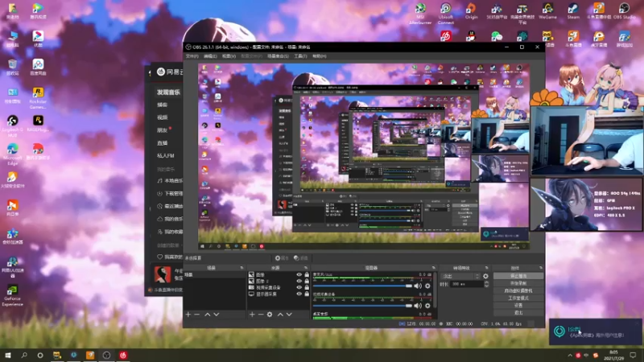Open GeForce Experience desktop shortcut
Viewport: 644px width, 362px height.
pyautogui.click(x=12, y=295)
